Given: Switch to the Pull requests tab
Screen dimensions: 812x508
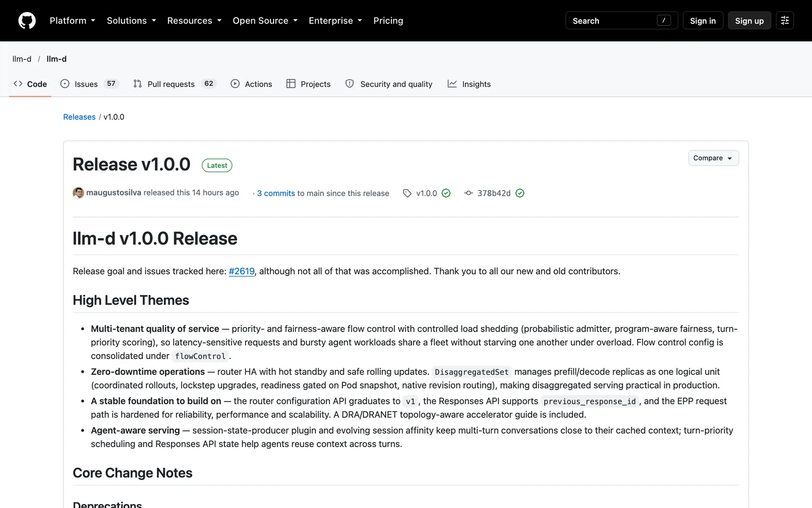Looking at the screenshot, I should coord(175,84).
